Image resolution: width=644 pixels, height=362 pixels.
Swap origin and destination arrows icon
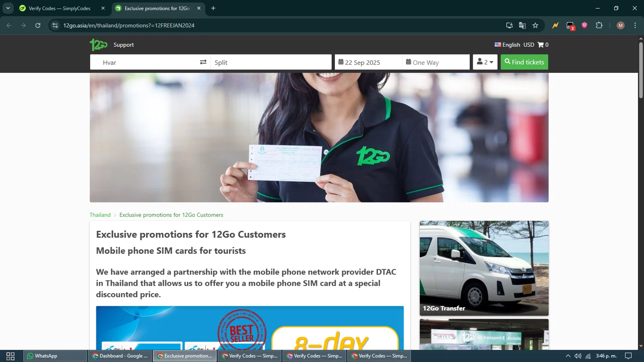(203, 62)
